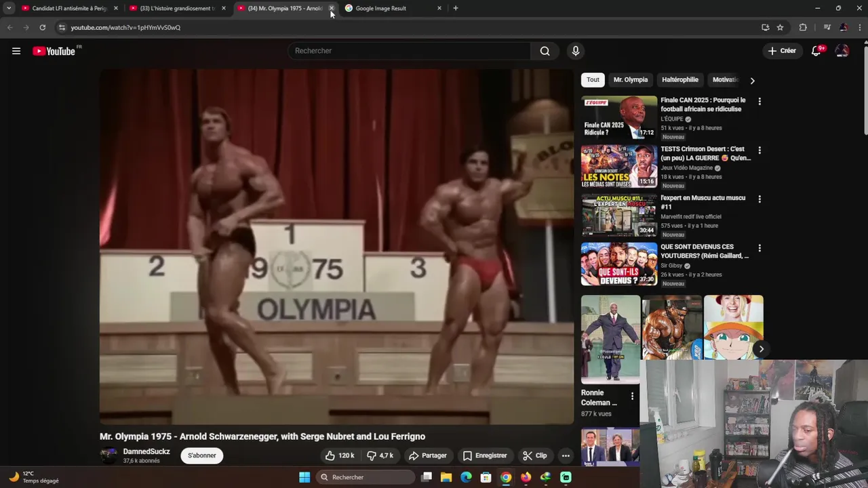Select the Tout filter chip
The width and height of the screenshot is (868, 488).
tap(593, 79)
